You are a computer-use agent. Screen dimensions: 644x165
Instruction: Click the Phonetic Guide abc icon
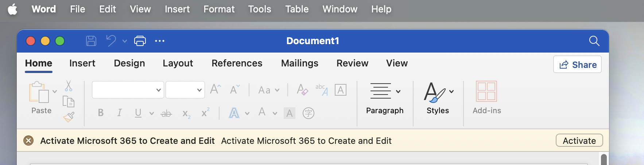coord(322,89)
